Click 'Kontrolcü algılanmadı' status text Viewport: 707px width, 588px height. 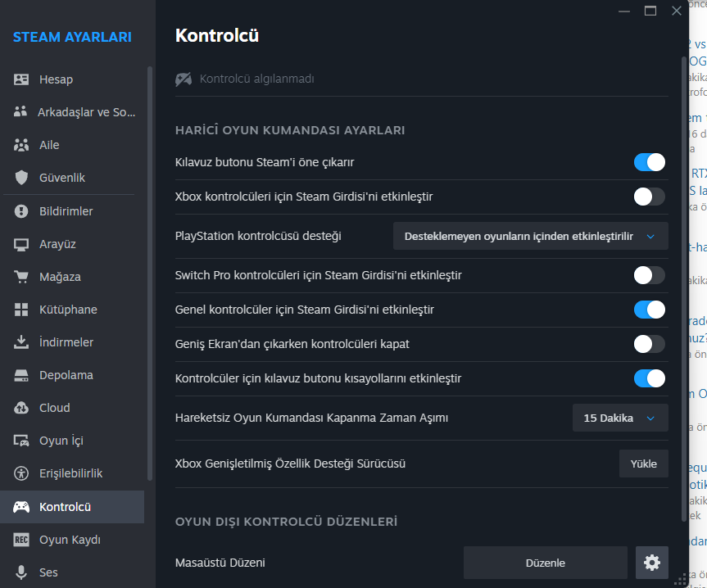[256, 79]
